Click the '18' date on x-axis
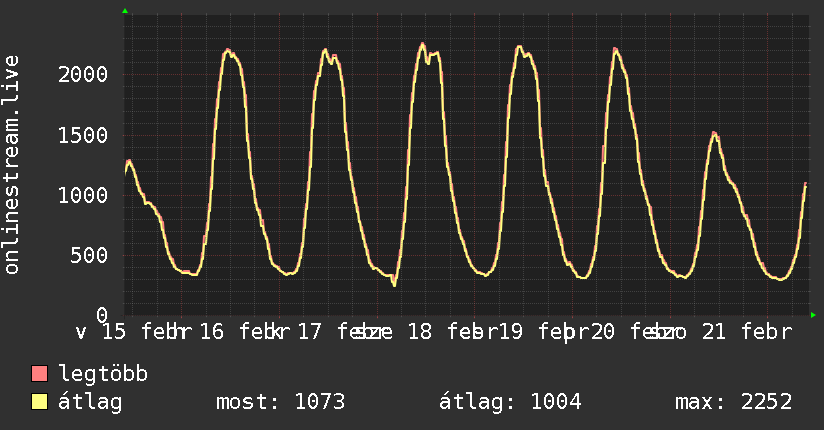This screenshot has width=824, height=430. (x=419, y=332)
